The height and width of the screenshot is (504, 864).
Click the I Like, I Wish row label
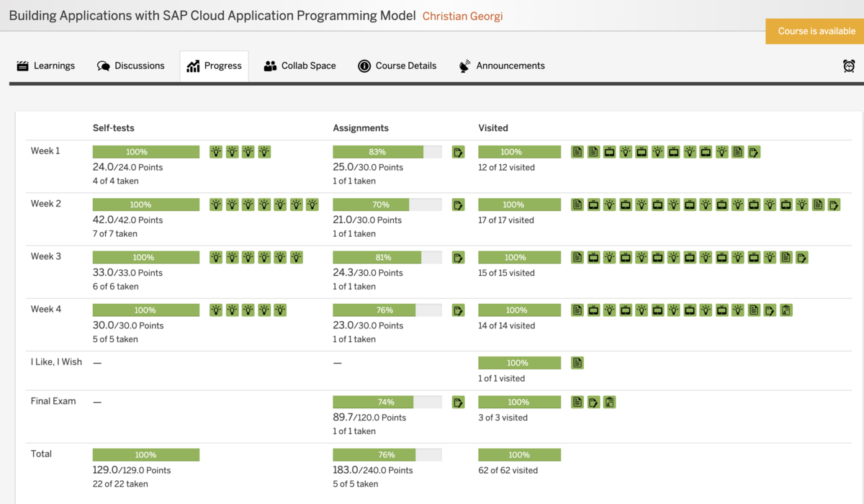pos(56,362)
